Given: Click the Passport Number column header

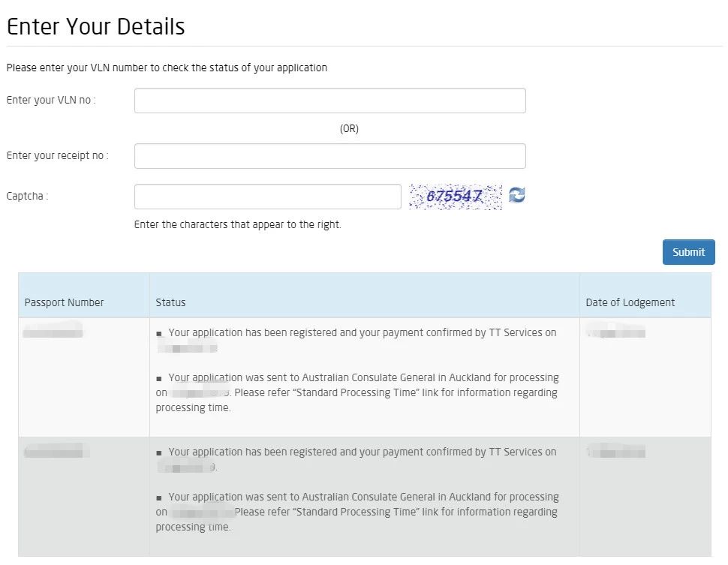Looking at the screenshot, I should (x=64, y=302).
